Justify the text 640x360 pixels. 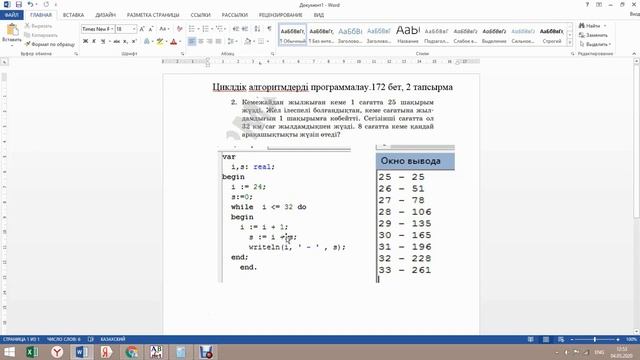[x=219, y=41]
